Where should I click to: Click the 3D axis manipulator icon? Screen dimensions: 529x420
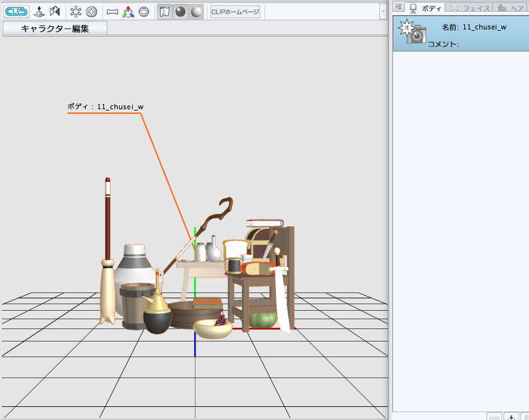(129, 11)
